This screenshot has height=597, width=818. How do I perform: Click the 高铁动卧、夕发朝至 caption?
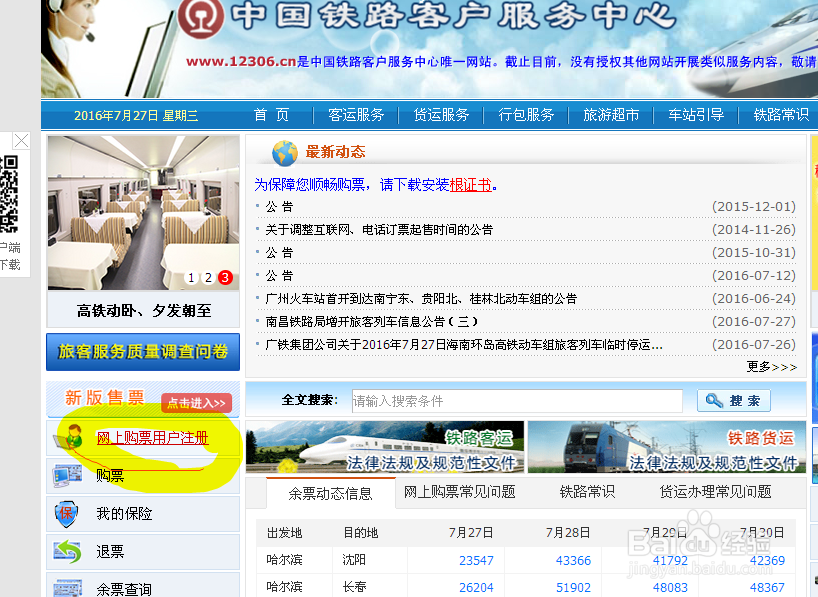144,311
